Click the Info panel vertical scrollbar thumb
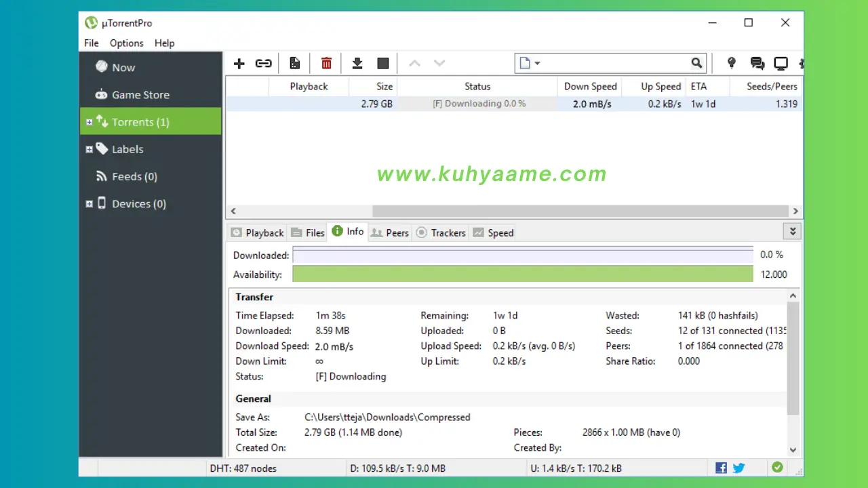 [793, 358]
